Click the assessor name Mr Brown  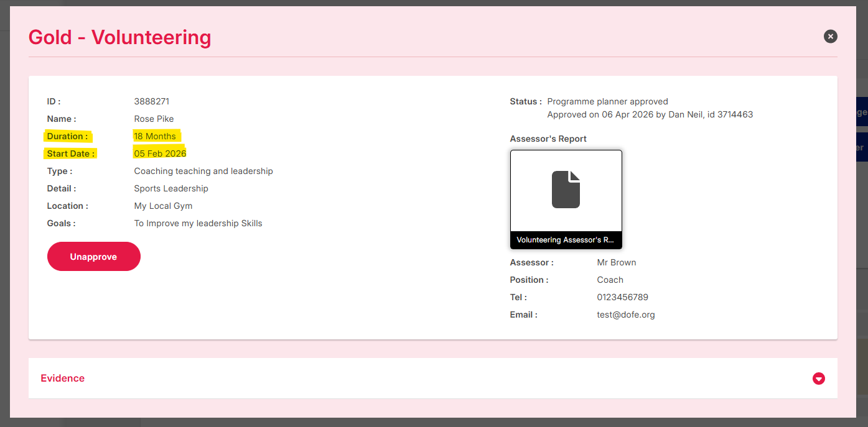(616, 262)
